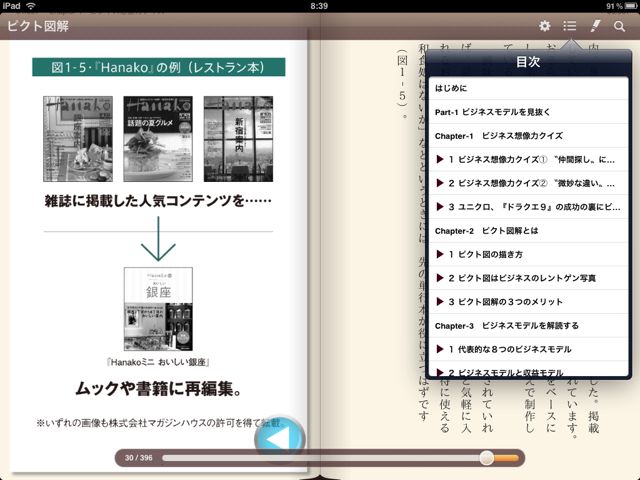Tap the 話題の夏グルメ Hanako cover
Screen dimensions: 640x480
coord(158,139)
